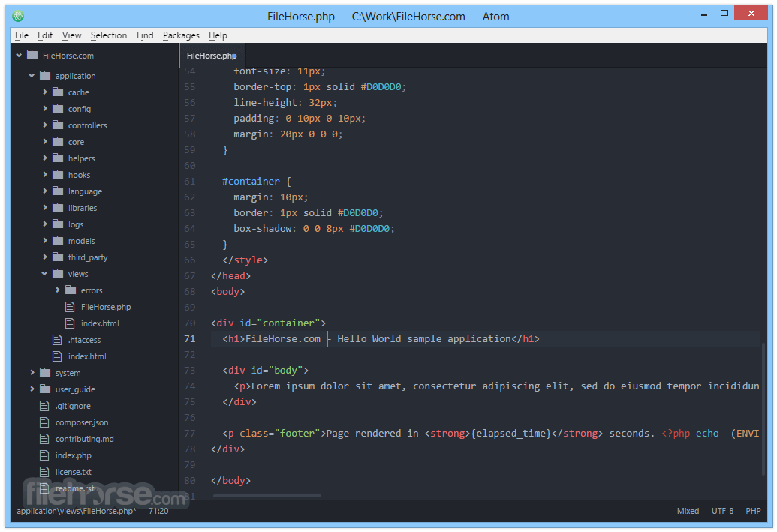Click the composer.json file icon
The width and height of the screenshot is (777, 532).
tap(44, 422)
